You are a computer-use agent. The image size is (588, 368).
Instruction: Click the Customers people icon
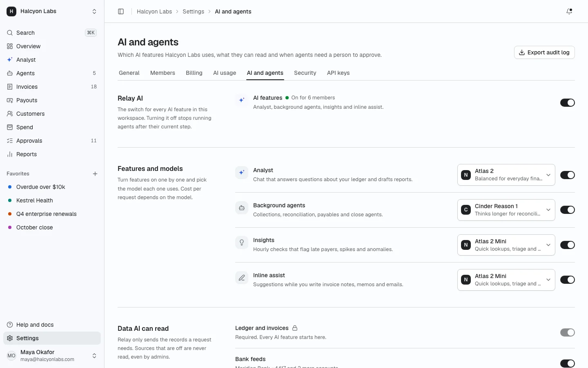pyautogui.click(x=10, y=114)
